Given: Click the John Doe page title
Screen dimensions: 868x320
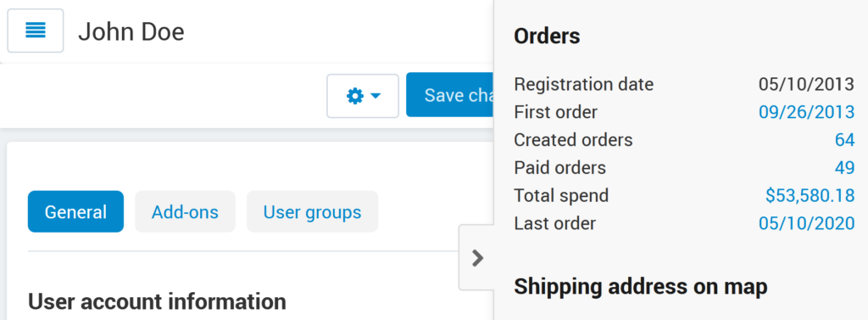Looking at the screenshot, I should [131, 31].
